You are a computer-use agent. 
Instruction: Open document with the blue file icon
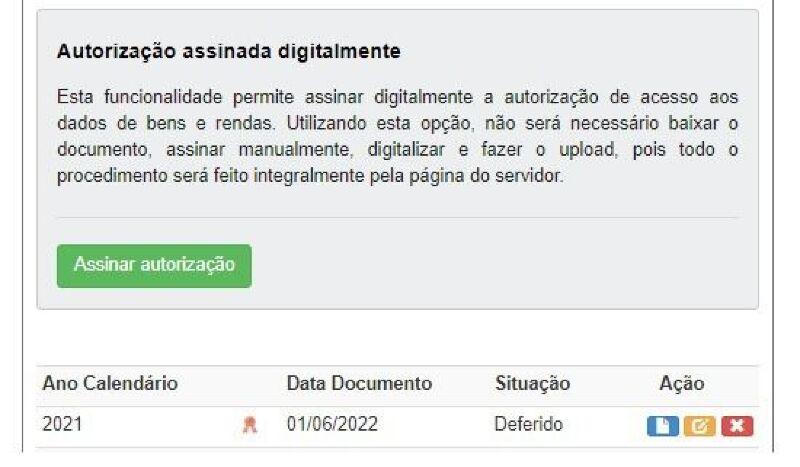[x=662, y=426]
